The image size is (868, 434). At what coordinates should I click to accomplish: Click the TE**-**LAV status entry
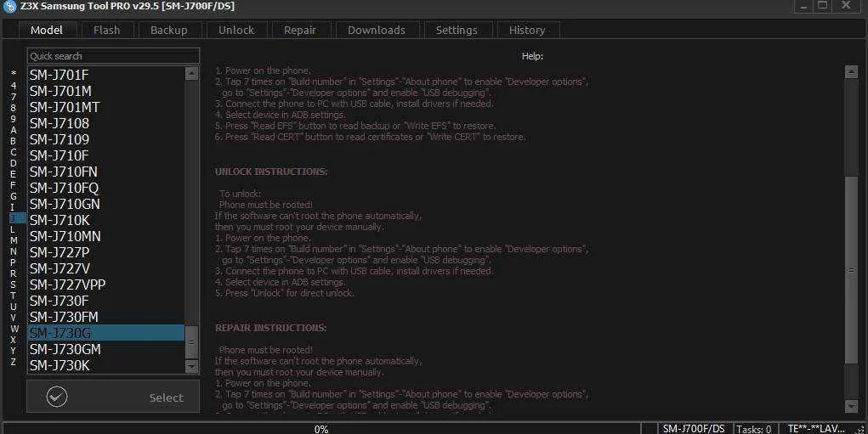[x=816, y=429]
